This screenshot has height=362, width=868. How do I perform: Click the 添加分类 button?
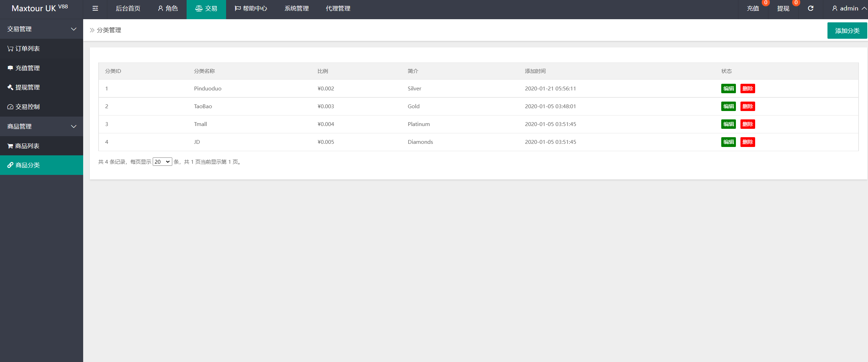click(847, 31)
